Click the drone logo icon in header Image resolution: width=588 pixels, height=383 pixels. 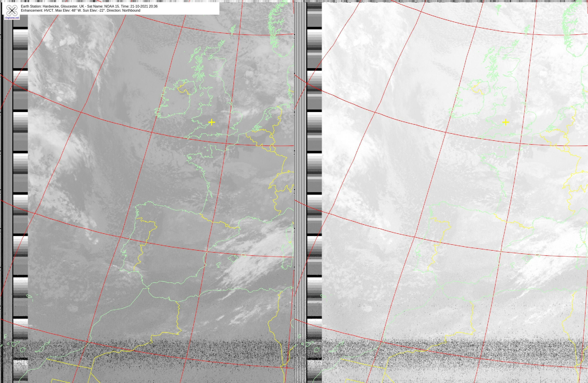click(x=12, y=10)
